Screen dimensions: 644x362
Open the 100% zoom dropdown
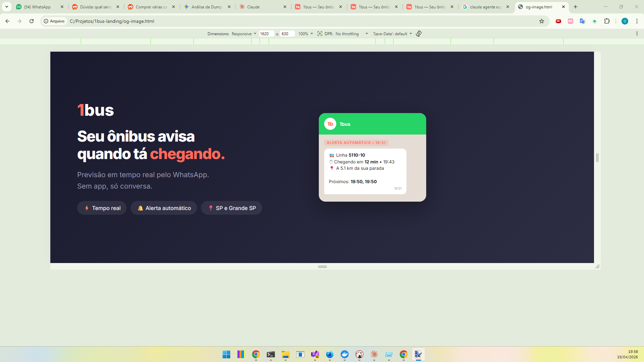pyautogui.click(x=305, y=34)
